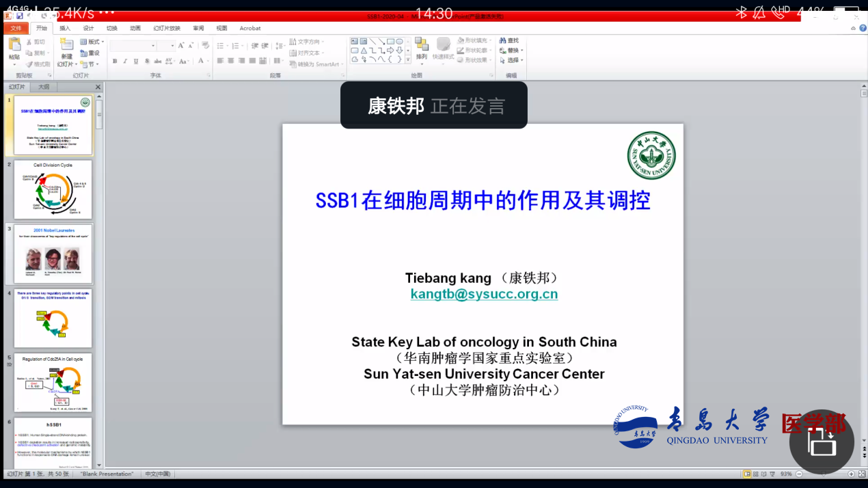Expand the shapes gallery more arrow

tap(408, 59)
